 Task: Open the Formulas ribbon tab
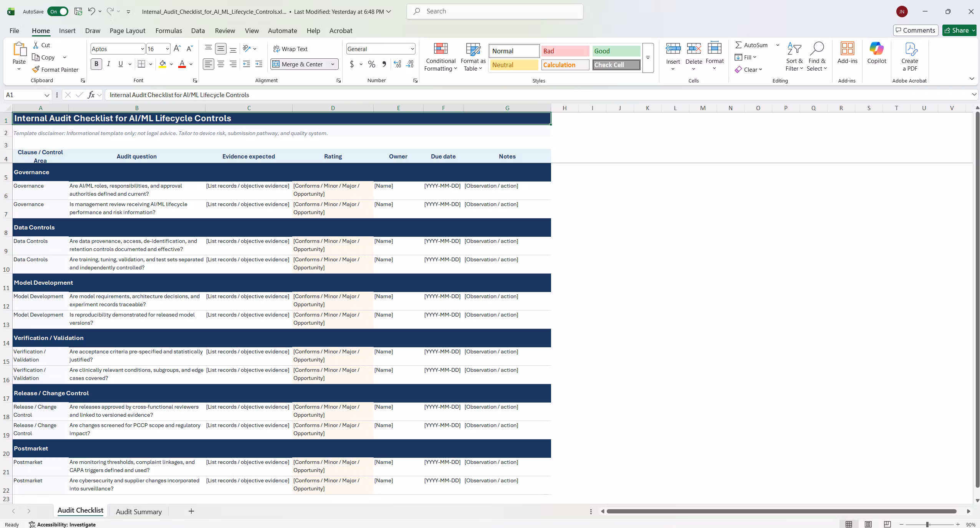(169, 31)
